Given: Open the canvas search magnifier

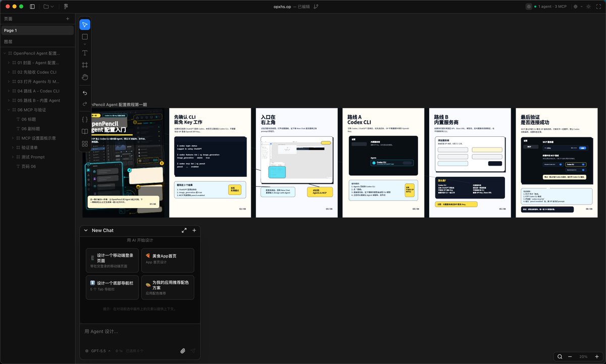Looking at the screenshot, I should point(560,356).
